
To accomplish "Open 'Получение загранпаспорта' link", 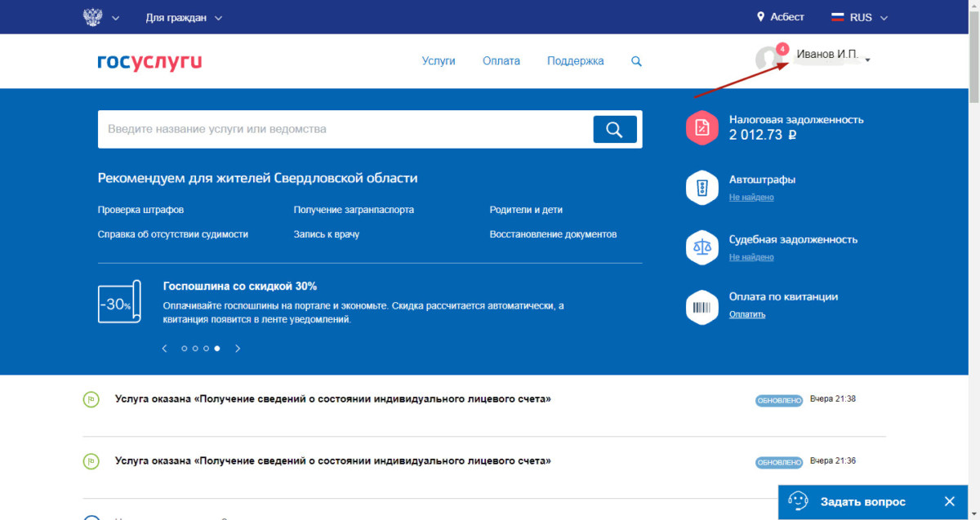I will [x=354, y=210].
